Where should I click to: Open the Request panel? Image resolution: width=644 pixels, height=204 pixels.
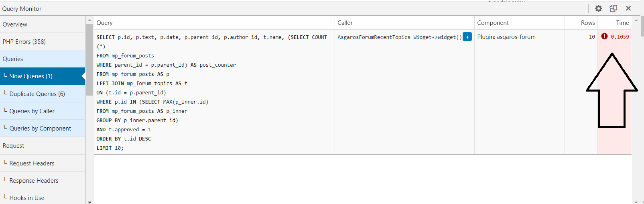[x=13, y=146]
